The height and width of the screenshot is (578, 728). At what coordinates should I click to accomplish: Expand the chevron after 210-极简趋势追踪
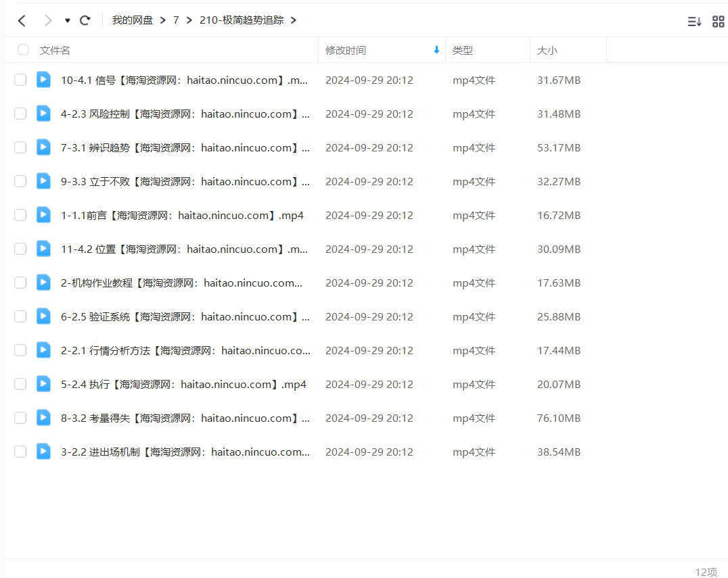point(294,20)
